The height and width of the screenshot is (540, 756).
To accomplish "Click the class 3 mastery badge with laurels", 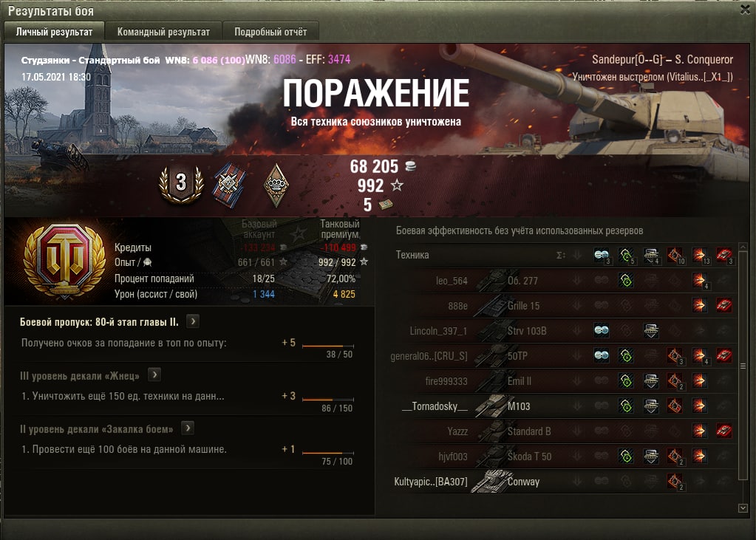I will tap(181, 184).
